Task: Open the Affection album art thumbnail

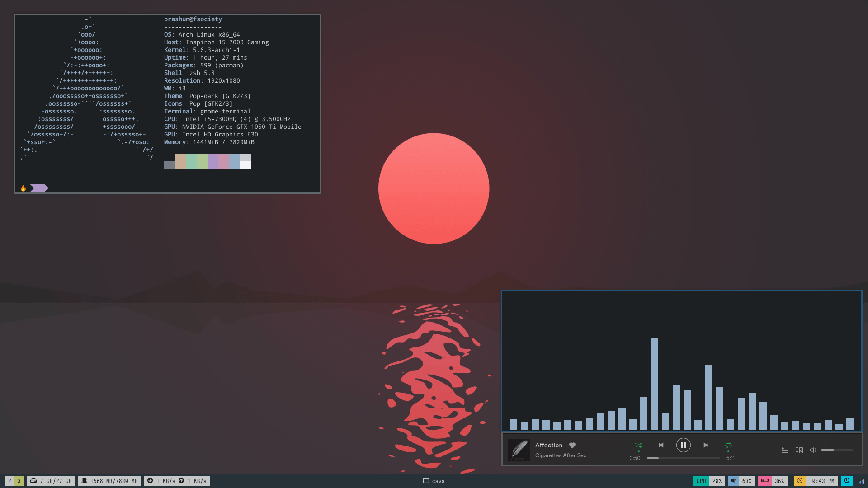Action: 519,450
